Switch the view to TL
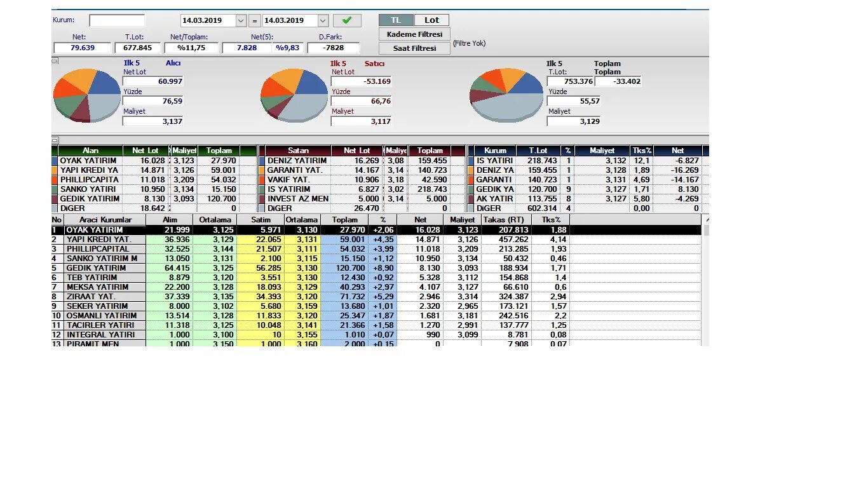 [396, 20]
